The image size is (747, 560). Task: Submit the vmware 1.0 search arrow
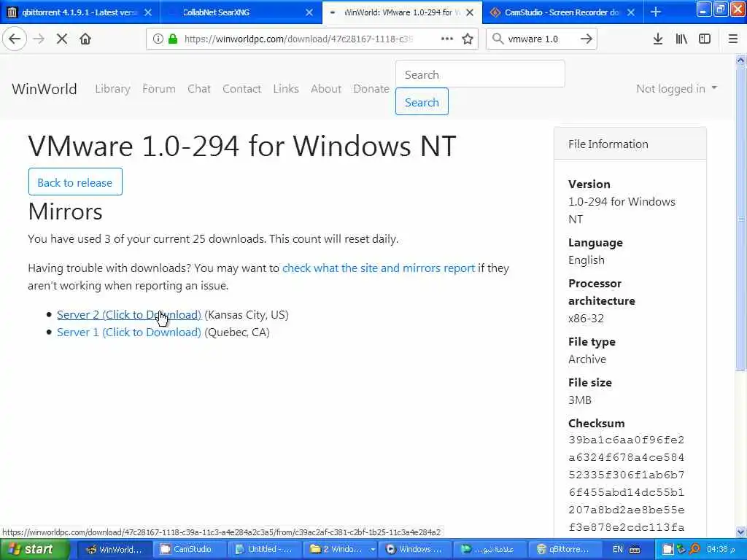587,39
